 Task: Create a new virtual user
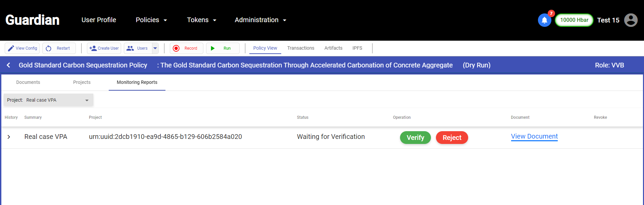[x=104, y=48]
